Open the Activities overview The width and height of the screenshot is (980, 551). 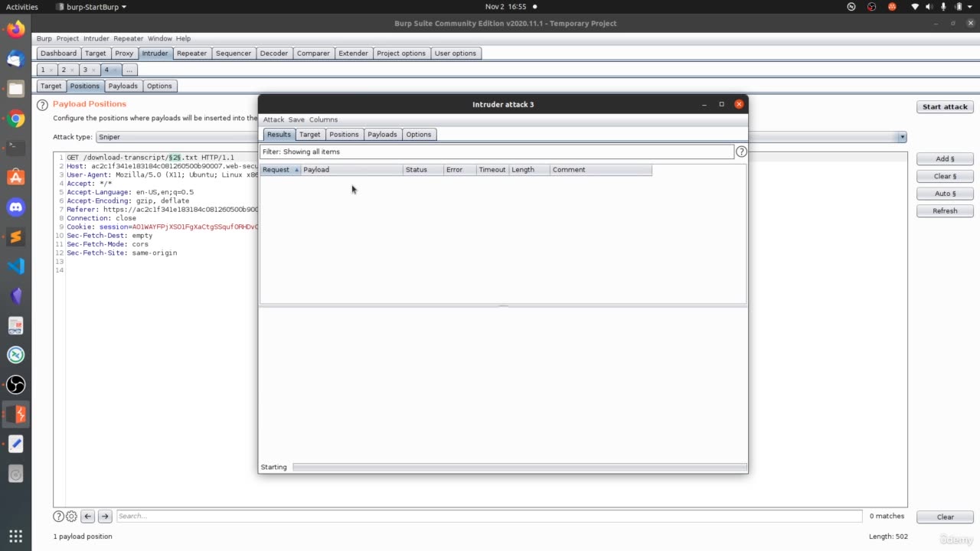pyautogui.click(x=21, y=7)
